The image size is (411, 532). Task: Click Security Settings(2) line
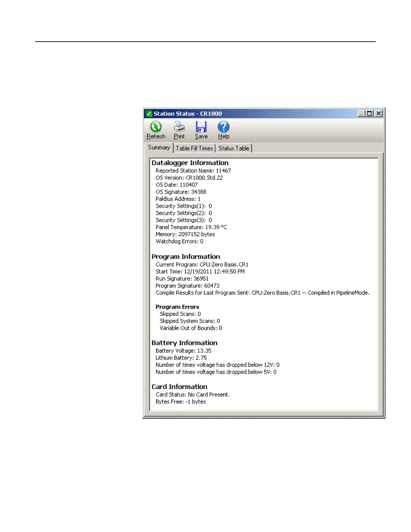[184, 213]
